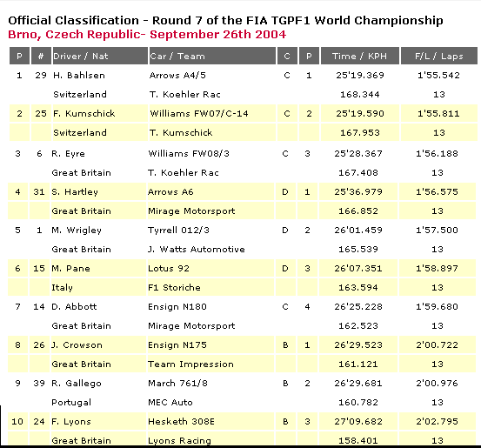Click the Tyrrell 012/3 car cell
This screenshot has width=481, height=448.
click(210, 231)
